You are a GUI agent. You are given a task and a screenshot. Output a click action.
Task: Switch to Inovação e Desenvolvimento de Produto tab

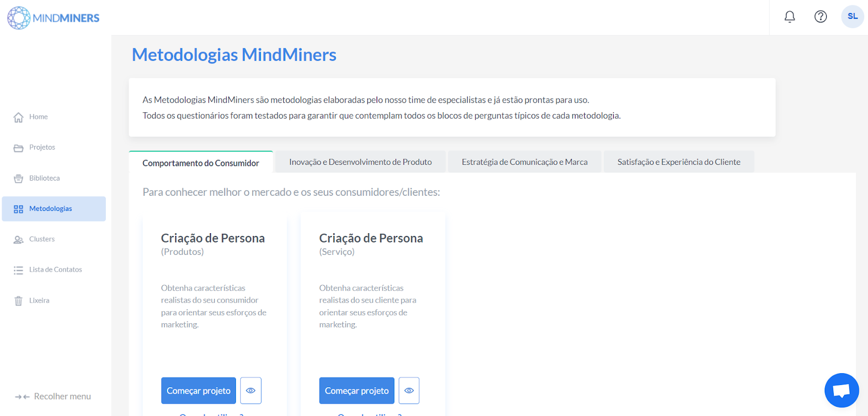pos(360,162)
